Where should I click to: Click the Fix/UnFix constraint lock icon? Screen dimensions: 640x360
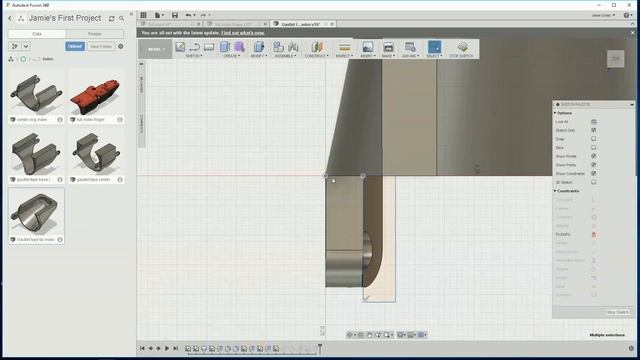pos(594,234)
